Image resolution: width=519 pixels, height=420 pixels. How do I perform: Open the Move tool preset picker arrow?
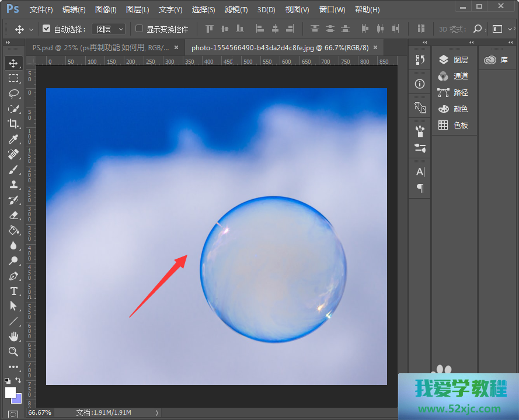click(31, 29)
